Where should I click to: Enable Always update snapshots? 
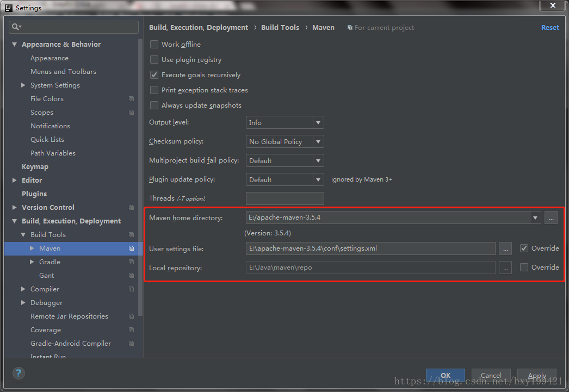(x=154, y=105)
